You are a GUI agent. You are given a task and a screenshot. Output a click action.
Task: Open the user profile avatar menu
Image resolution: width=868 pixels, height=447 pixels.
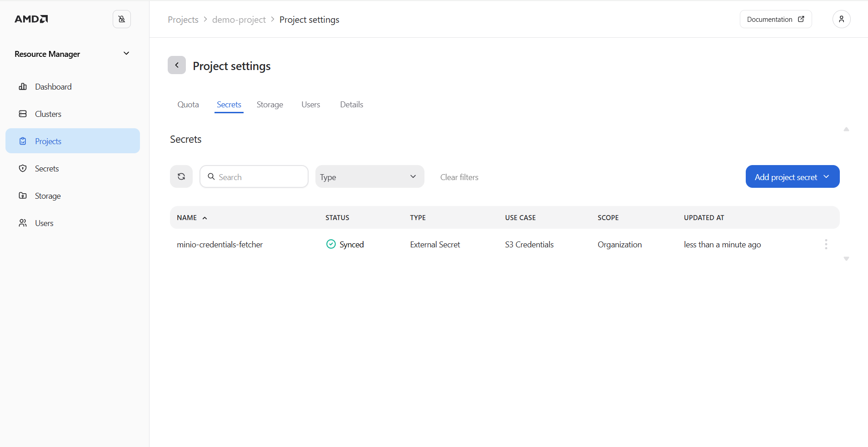(x=842, y=19)
